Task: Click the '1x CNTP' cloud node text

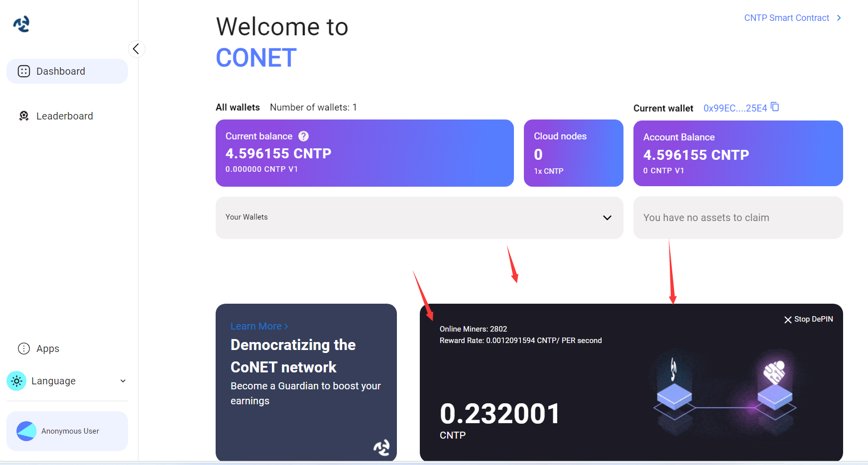Action: [x=549, y=171]
